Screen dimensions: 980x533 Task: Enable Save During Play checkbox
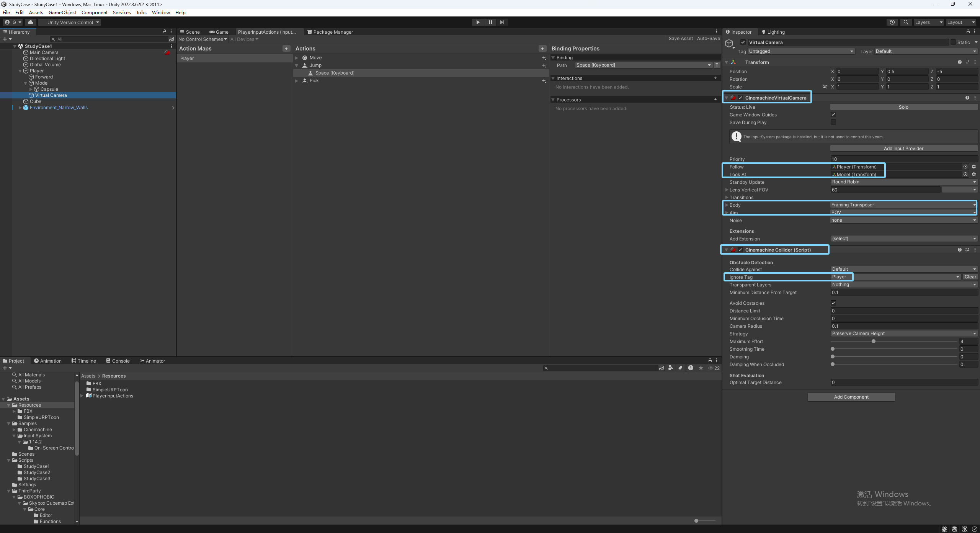pyautogui.click(x=833, y=122)
